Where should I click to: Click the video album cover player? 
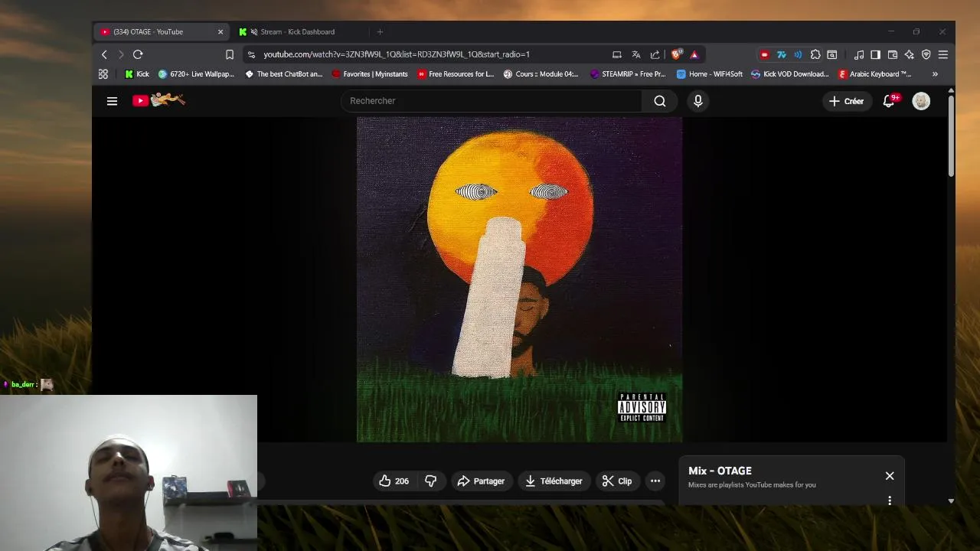tap(519, 279)
